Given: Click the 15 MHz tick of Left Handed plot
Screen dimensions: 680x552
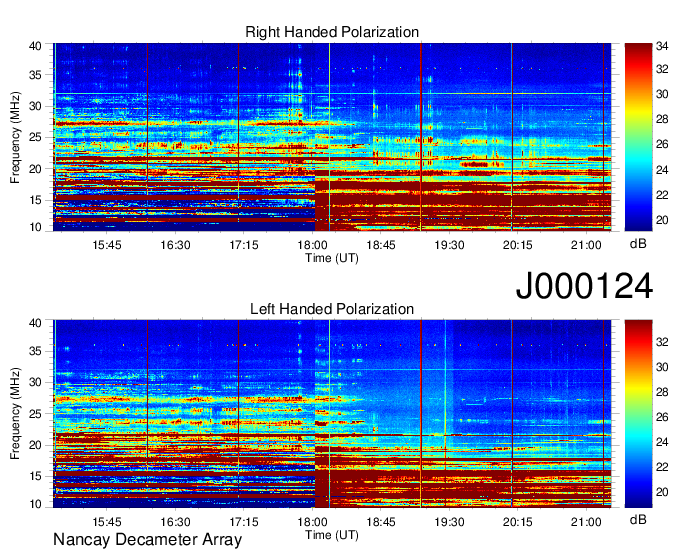Looking at the screenshot, I should point(35,477).
